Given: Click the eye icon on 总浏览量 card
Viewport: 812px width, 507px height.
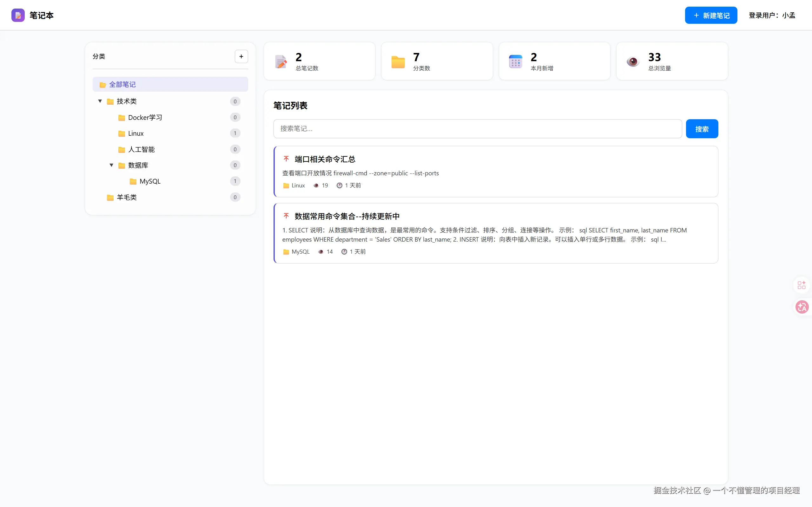Looking at the screenshot, I should click(x=633, y=62).
